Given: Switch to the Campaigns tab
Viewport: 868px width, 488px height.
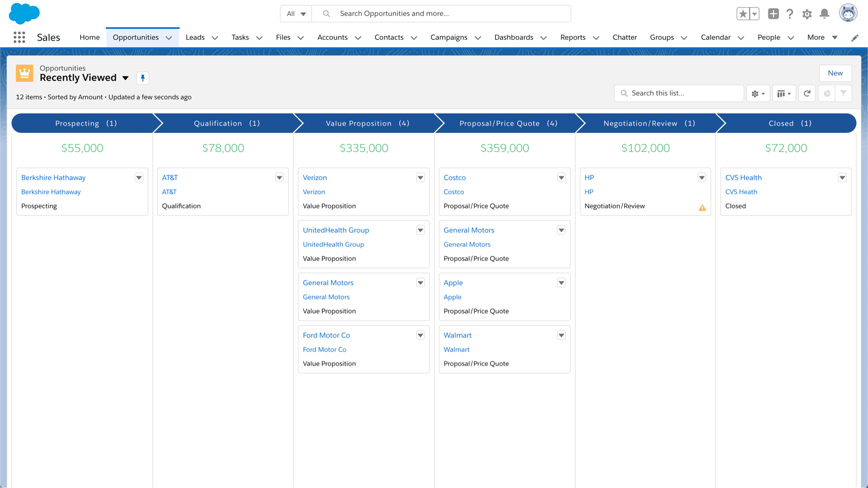Looking at the screenshot, I should (449, 37).
